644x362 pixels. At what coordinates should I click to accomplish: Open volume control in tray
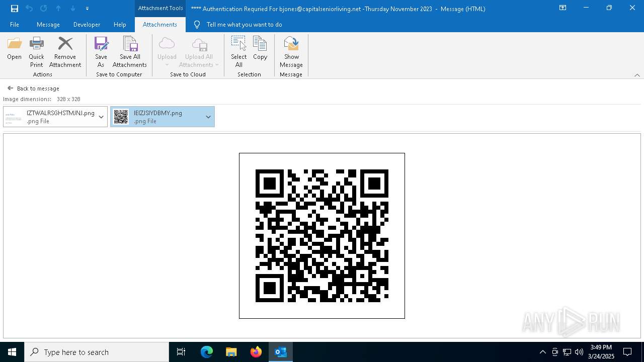pyautogui.click(x=579, y=352)
